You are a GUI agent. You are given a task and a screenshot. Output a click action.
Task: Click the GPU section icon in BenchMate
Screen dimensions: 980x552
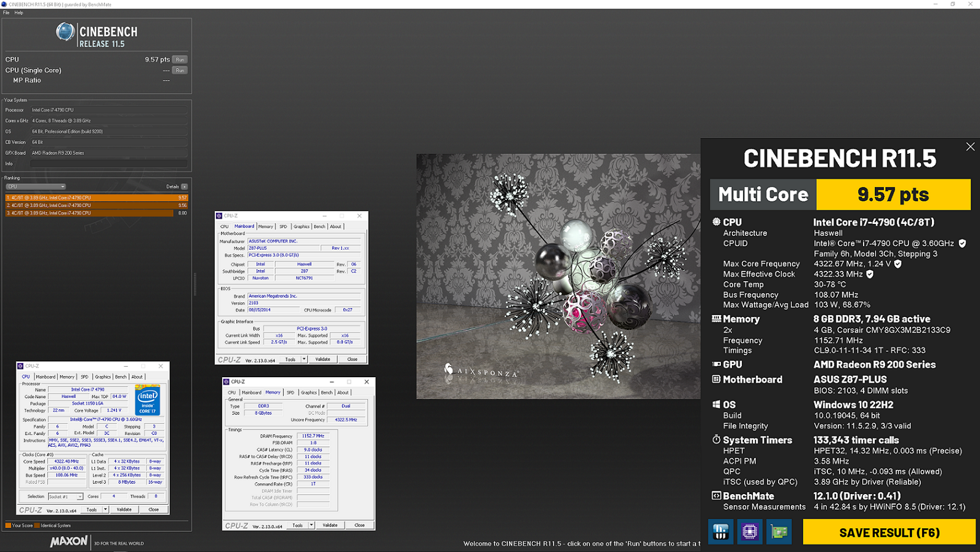[716, 364]
